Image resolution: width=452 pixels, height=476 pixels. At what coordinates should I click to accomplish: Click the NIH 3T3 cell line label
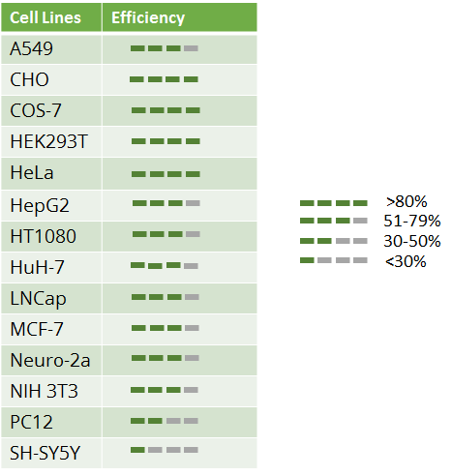click(45, 391)
